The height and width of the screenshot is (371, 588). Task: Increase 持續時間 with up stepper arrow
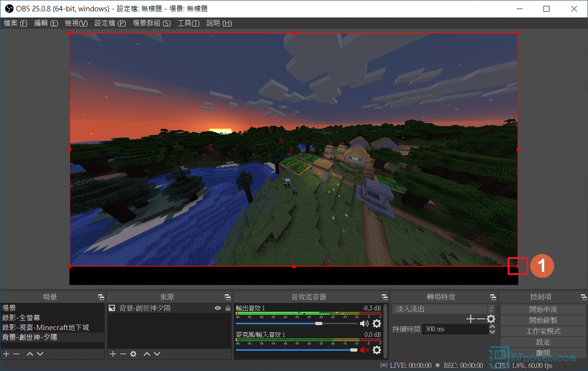(492, 326)
